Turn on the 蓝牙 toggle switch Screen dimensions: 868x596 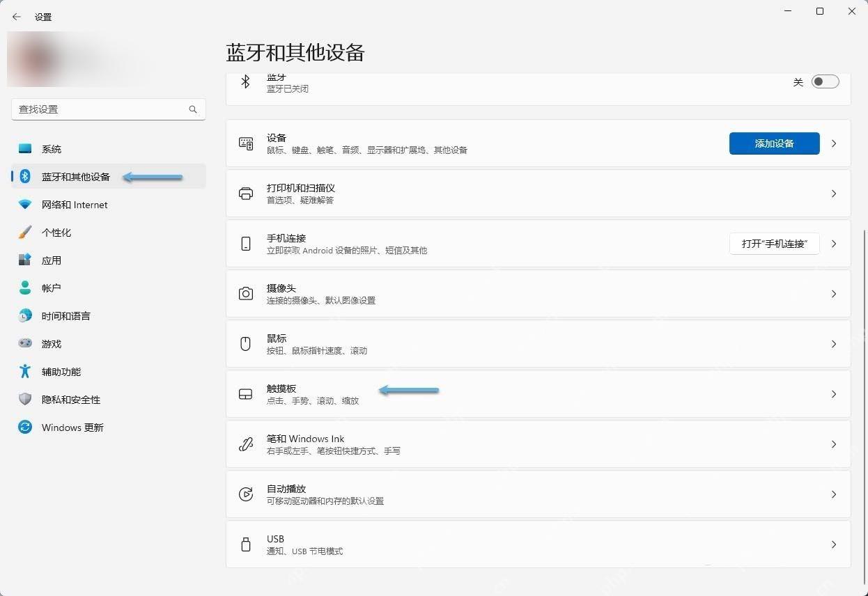[x=825, y=82]
